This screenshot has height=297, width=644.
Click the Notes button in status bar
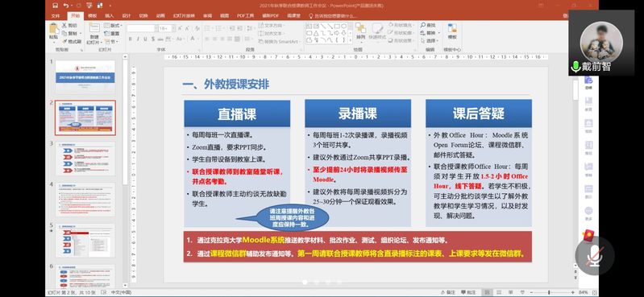coord(447,292)
